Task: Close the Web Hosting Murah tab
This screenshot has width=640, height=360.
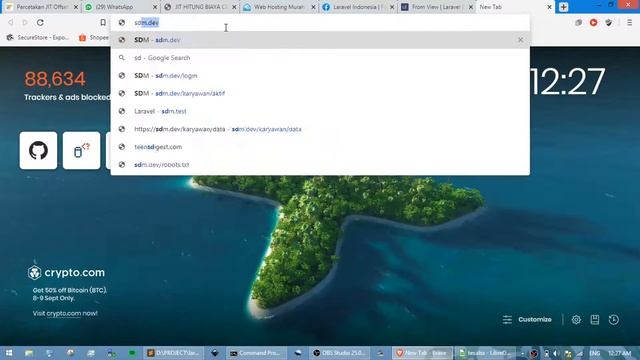Action: pyautogui.click(x=313, y=7)
